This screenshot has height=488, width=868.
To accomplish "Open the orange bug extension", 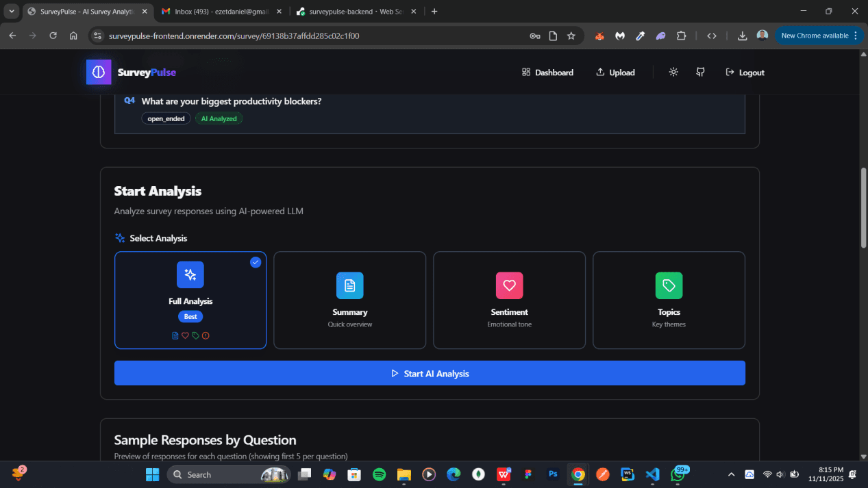I will pyautogui.click(x=599, y=36).
